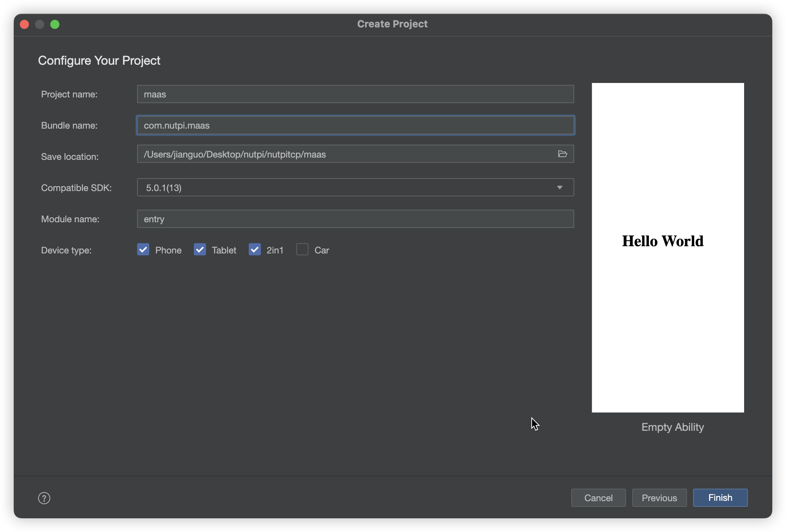Click the yellow minimize button

pos(40,24)
